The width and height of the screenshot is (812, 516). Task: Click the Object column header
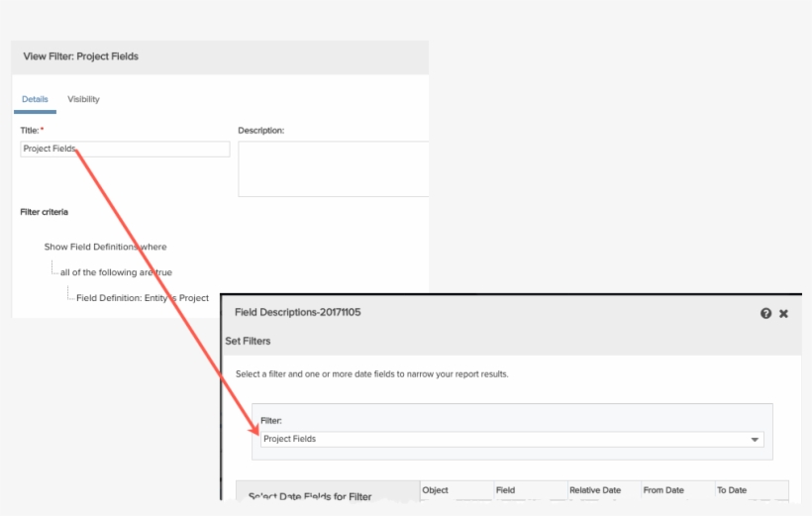(x=436, y=490)
